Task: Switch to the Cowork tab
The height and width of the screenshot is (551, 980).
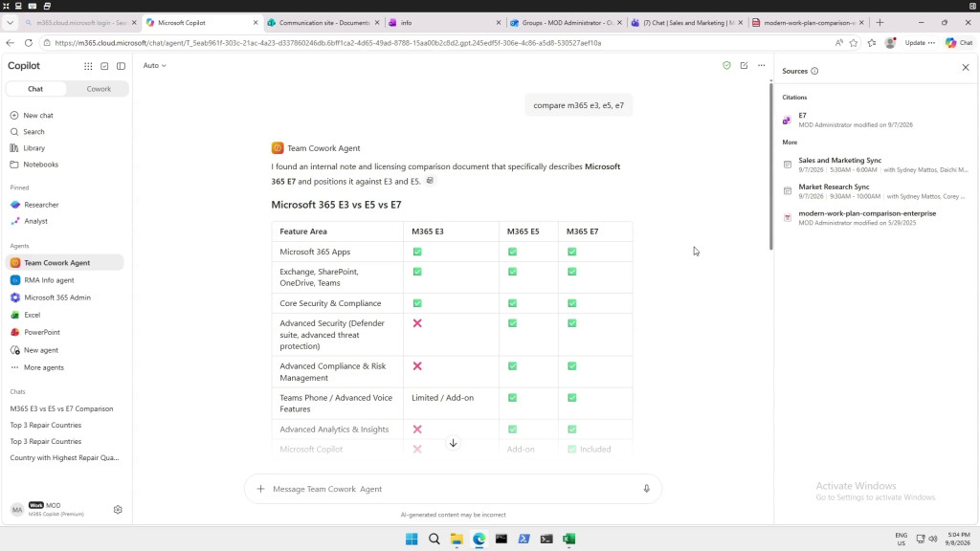Action: 99,89
